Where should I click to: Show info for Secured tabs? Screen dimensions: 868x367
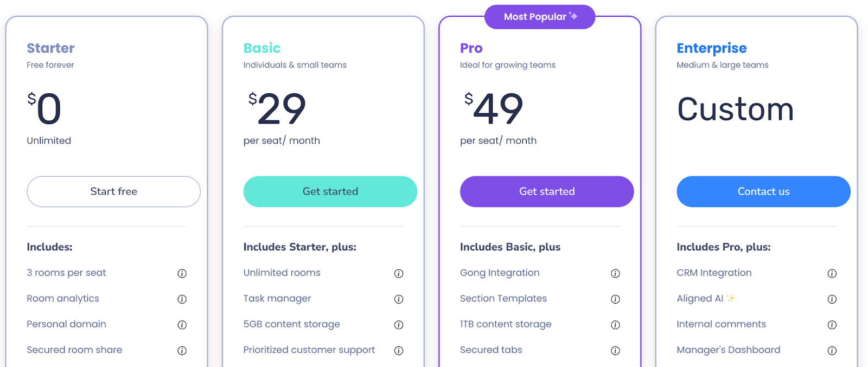[x=615, y=351]
